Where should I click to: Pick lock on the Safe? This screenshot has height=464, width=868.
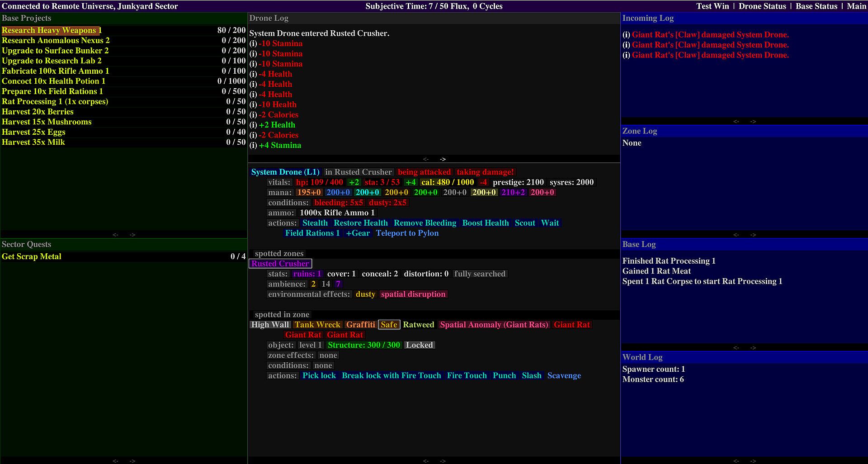pyautogui.click(x=319, y=376)
